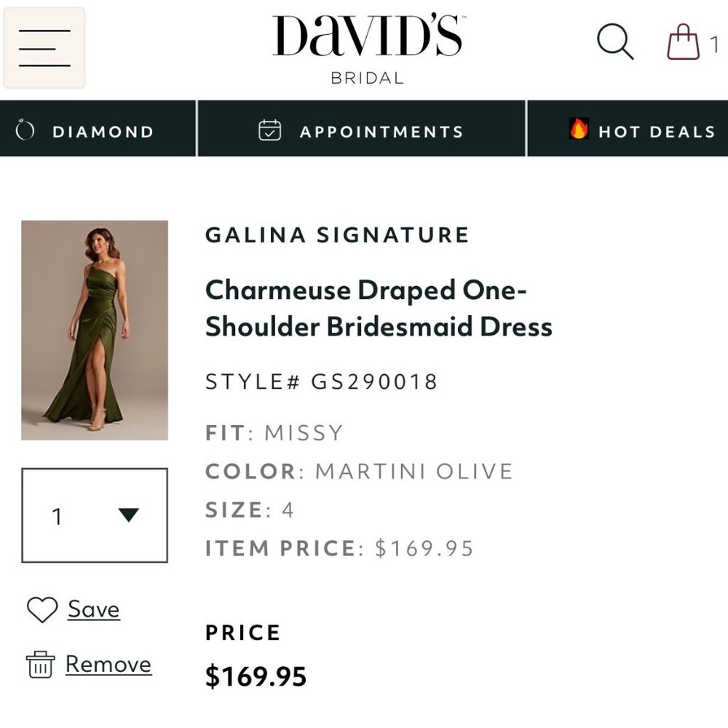Save the bridesmaid dress for later
The image size is (728, 728).
click(93, 609)
